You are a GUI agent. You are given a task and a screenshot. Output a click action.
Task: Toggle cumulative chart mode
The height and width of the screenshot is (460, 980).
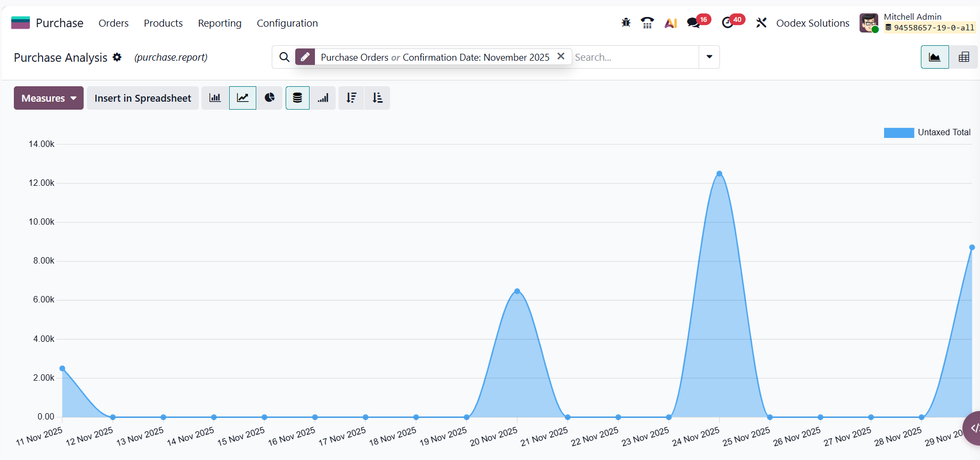click(x=323, y=98)
